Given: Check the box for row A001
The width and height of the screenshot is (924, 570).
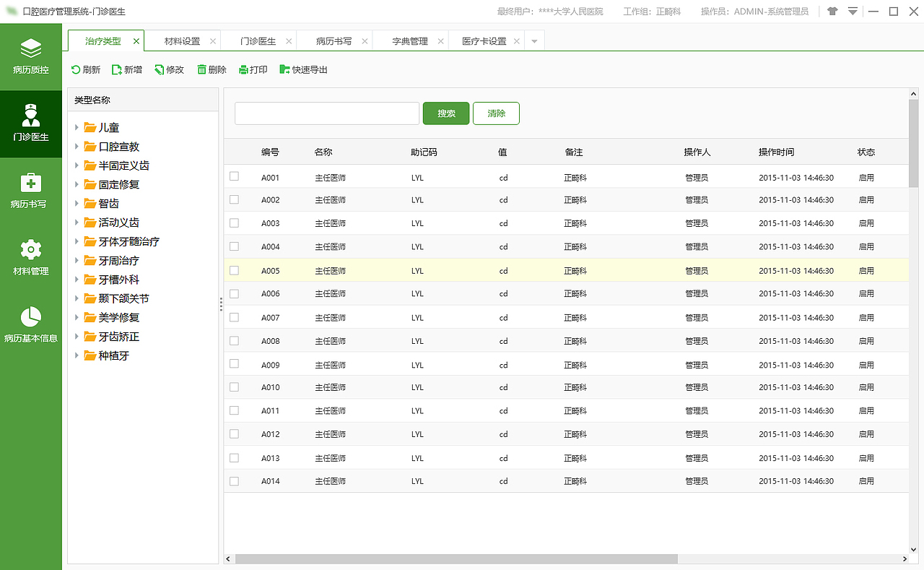Looking at the screenshot, I should click(234, 176).
